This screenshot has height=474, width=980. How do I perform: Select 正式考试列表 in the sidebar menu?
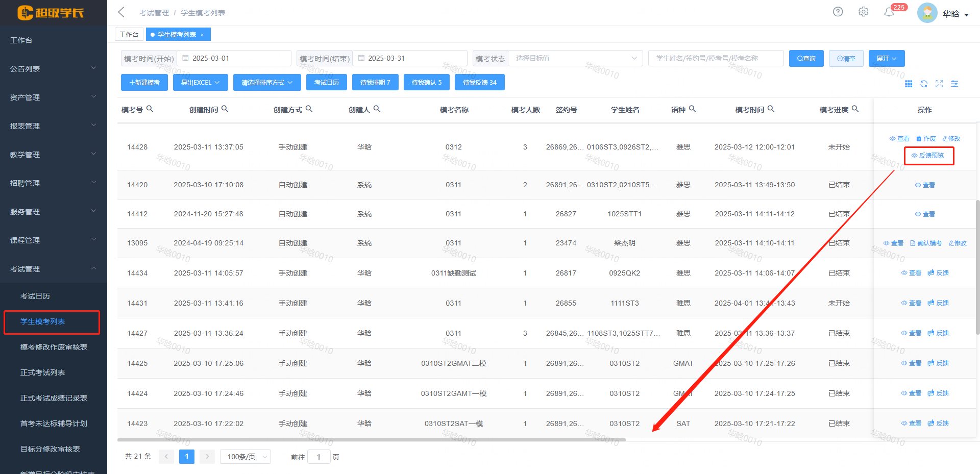42,372
